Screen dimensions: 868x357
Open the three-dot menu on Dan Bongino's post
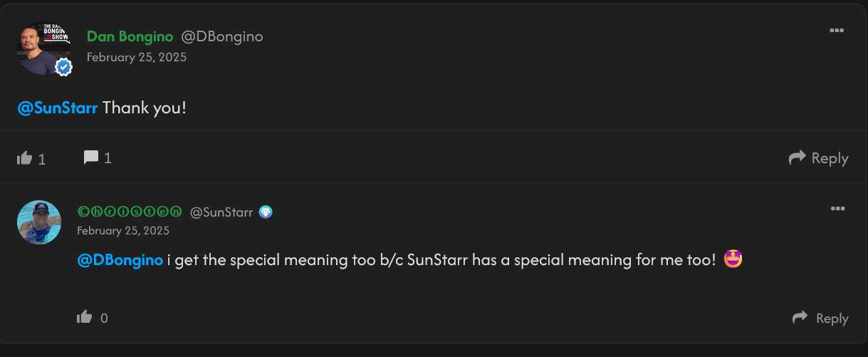tap(837, 31)
